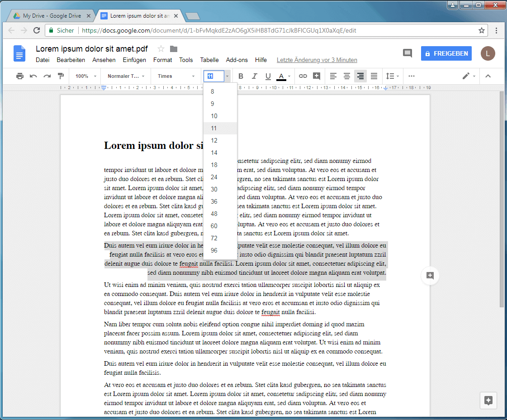Click the Explore button at bottom right
The height and width of the screenshot is (420, 507).
[488, 401]
